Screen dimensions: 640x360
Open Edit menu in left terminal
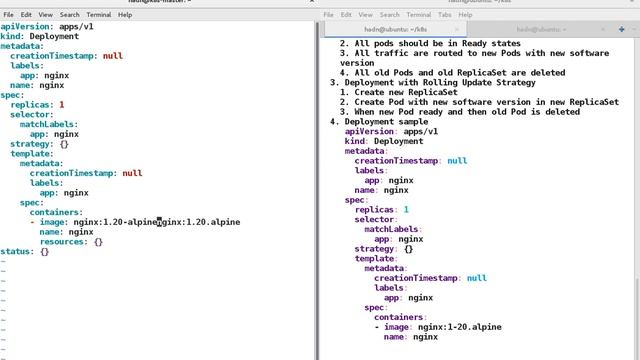coord(26,15)
